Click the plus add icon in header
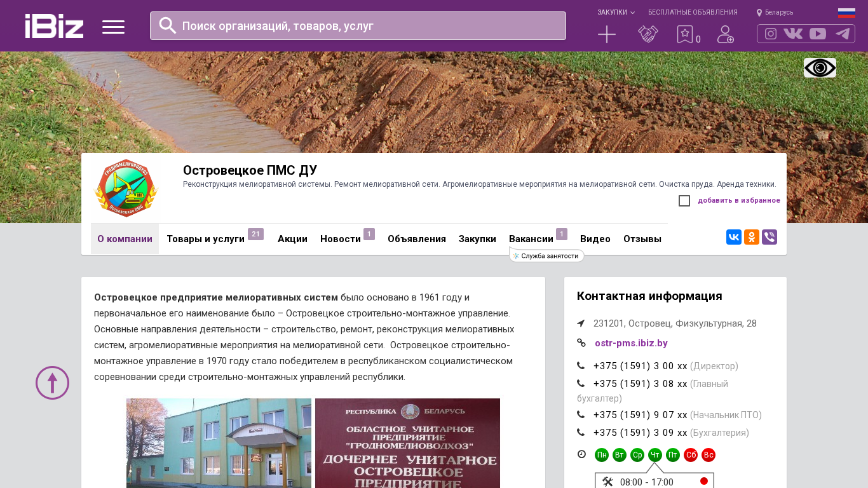The width and height of the screenshot is (868, 488). click(x=607, y=34)
